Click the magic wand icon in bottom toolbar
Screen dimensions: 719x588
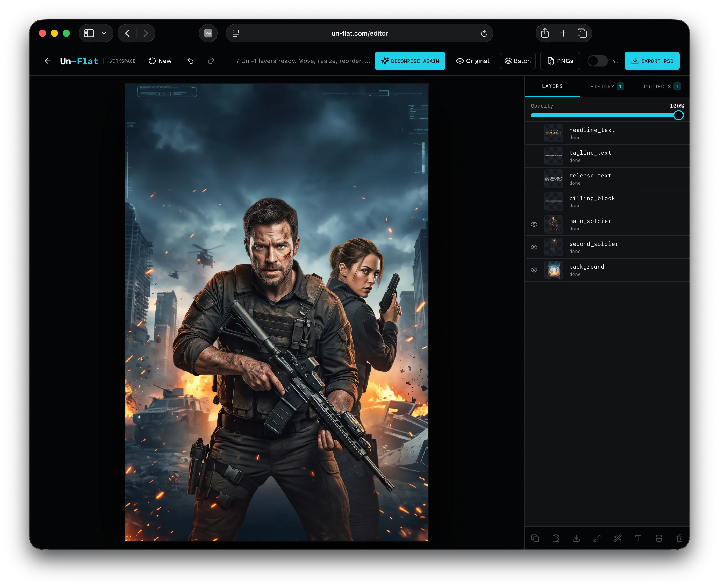tap(618, 538)
